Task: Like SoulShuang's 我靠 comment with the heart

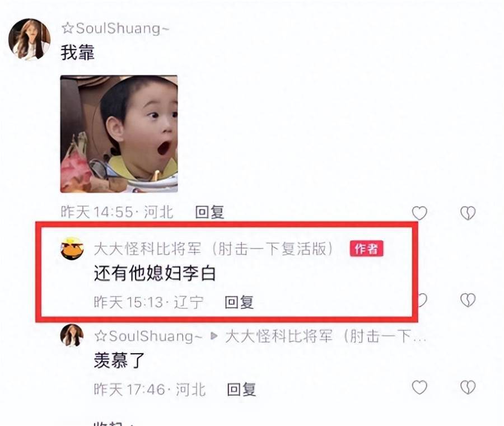Action: tap(419, 213)
